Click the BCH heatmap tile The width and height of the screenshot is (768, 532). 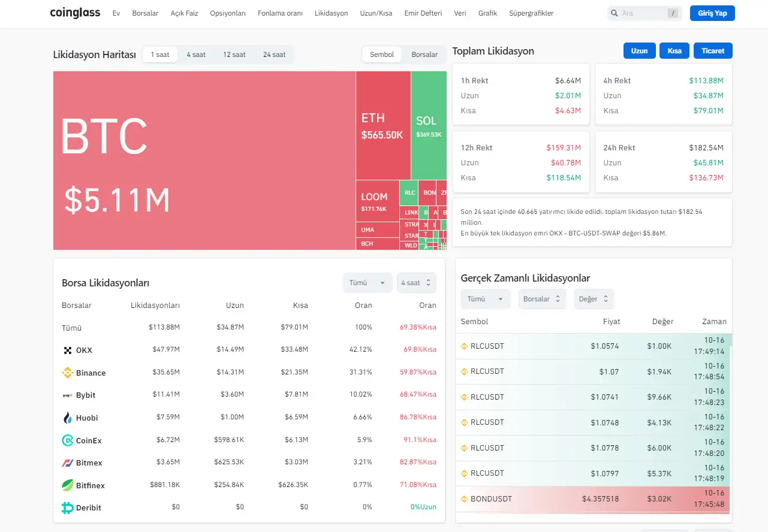(378, 244)
